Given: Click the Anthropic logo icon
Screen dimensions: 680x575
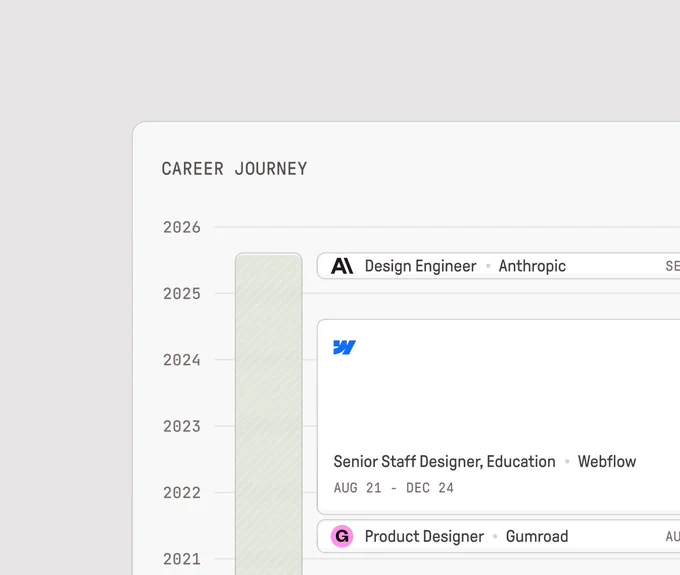Looking at the screenshot, I should pyautogui.click(x=342, y=266).
